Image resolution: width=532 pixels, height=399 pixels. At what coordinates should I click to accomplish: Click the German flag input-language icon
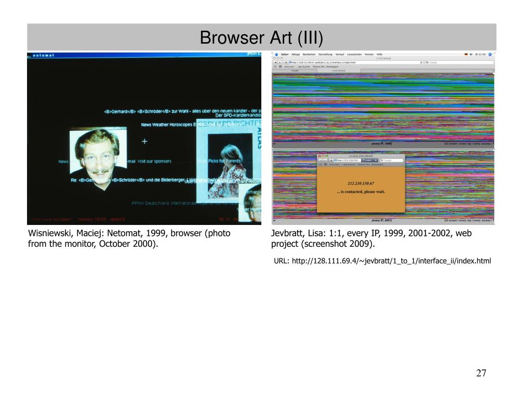(x=466, y=54)
